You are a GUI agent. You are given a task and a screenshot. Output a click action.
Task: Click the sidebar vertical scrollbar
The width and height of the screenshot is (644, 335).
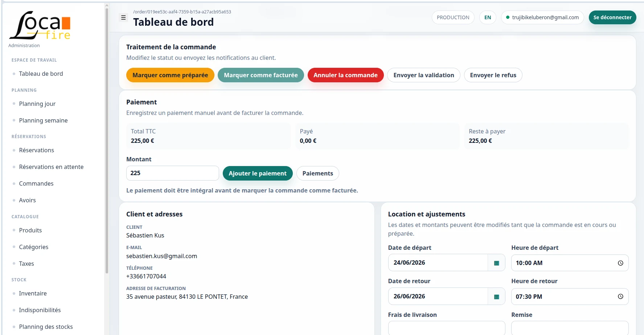point(107,141)
